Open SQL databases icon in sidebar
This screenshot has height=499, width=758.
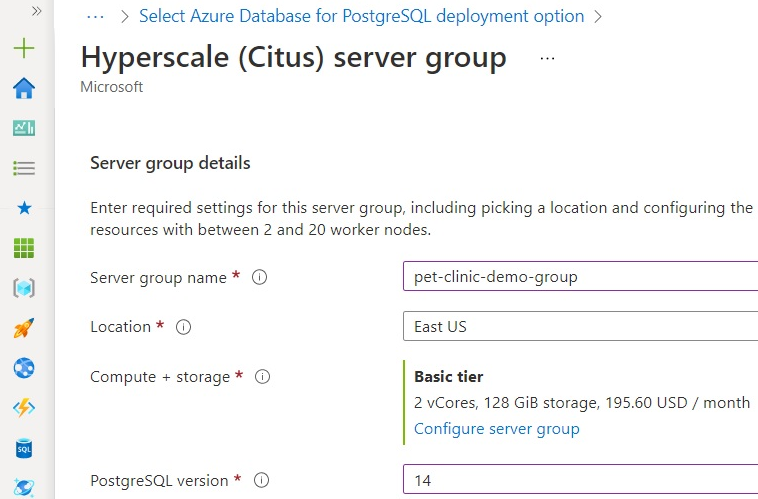24,448
